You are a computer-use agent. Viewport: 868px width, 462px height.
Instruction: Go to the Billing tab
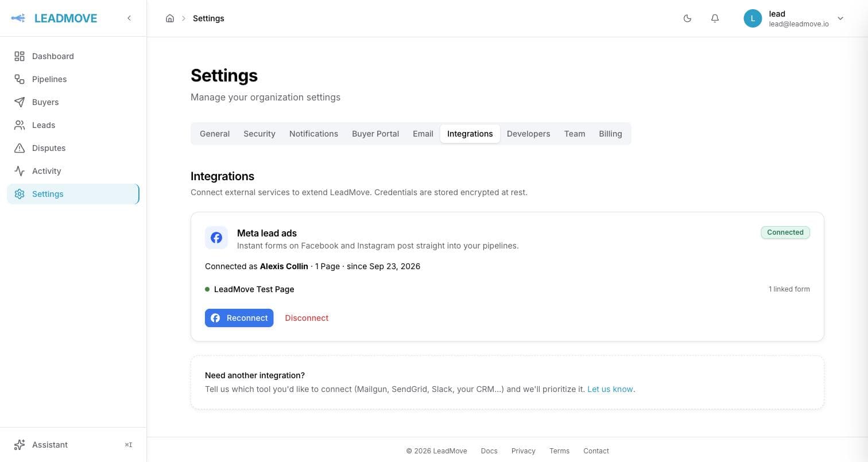(610, 134)
